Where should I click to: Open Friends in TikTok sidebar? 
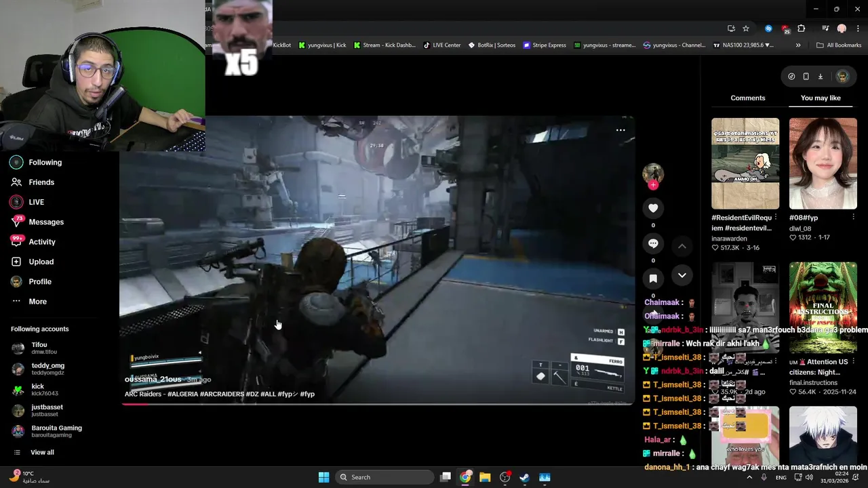tap(33, 182)
